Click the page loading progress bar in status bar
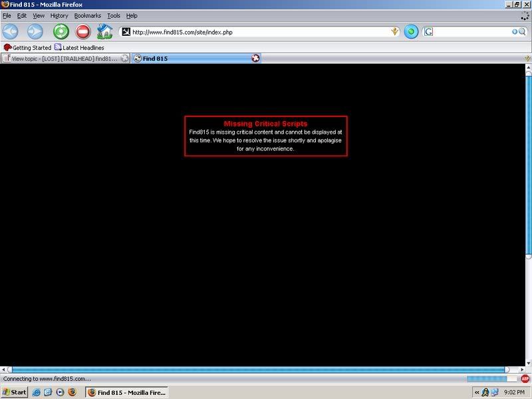This screenshot has height=399, width=532. (491, 379)
